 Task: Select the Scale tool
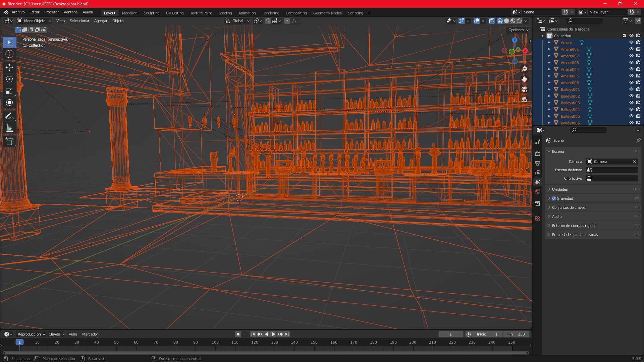(9, 91)
